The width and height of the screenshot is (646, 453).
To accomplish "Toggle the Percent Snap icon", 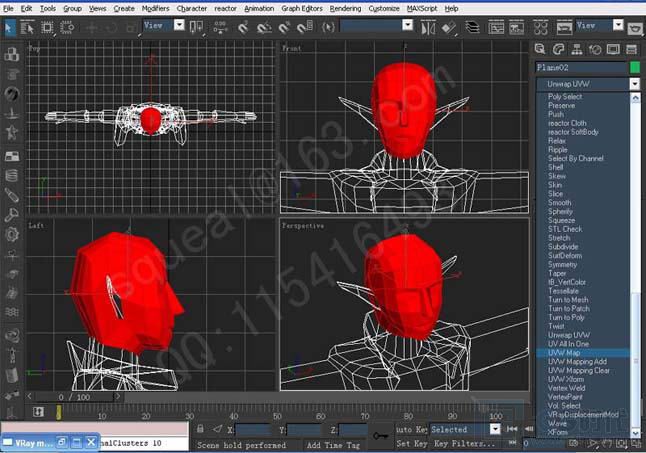I will click(284, 28).
